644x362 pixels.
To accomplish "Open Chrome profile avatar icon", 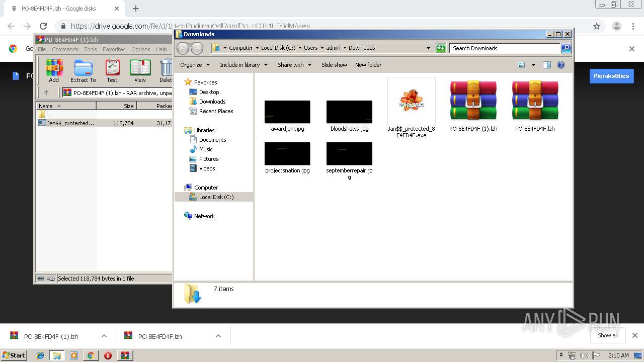I will (x=616, y=26).
